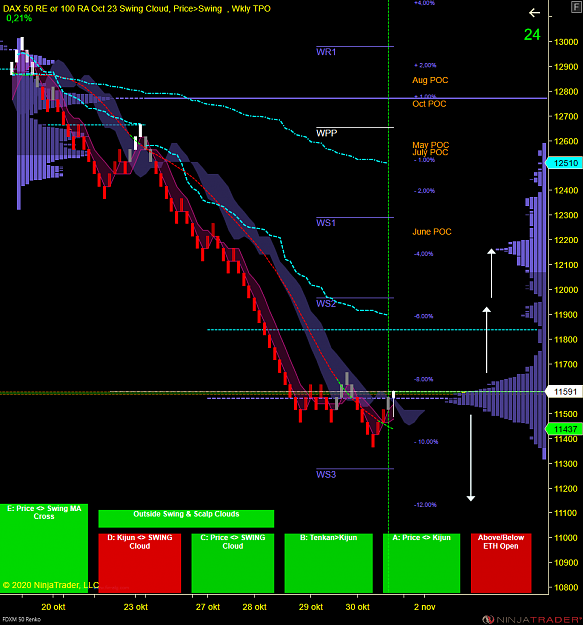Click the Above/Below ETH Open box
Image resolution: width=583 pixels, height=625 pixels.
(x=501, y=563)
